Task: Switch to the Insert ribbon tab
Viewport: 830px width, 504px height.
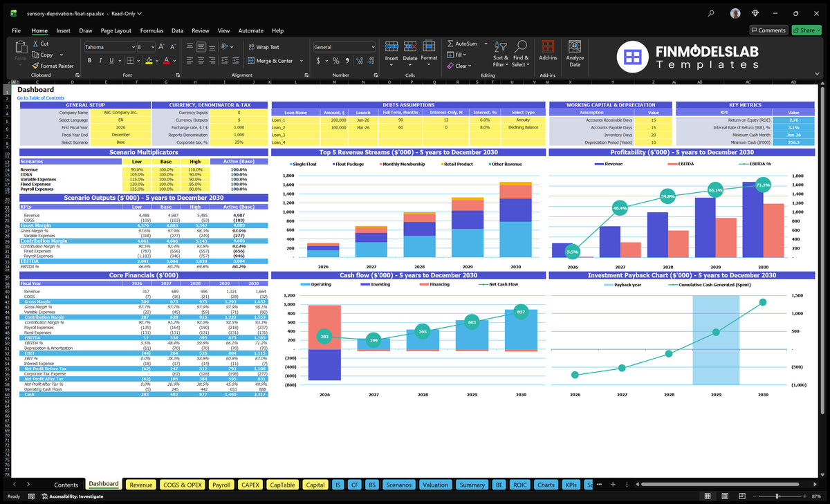Action: (x=63, y=30)
